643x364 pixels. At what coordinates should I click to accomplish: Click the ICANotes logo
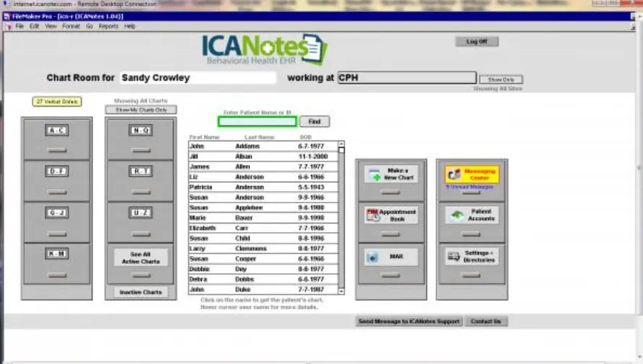click(x=265, y=49)
